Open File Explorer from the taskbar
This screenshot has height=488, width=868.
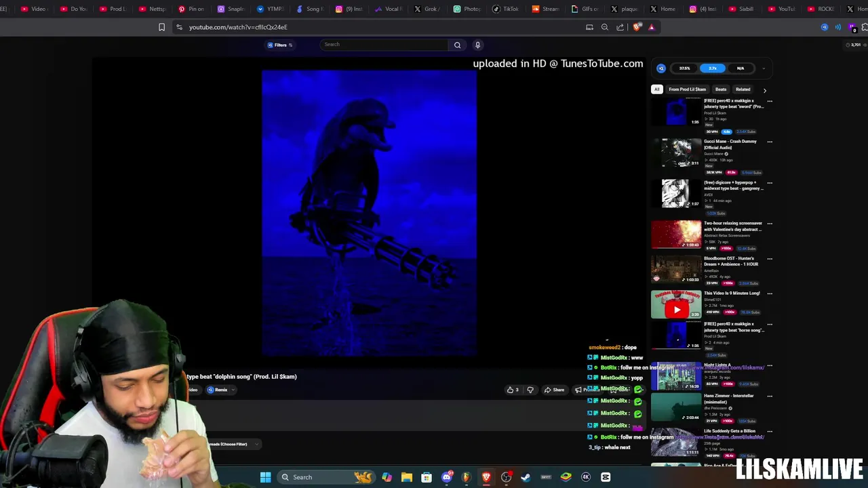(x=406, y=477)
